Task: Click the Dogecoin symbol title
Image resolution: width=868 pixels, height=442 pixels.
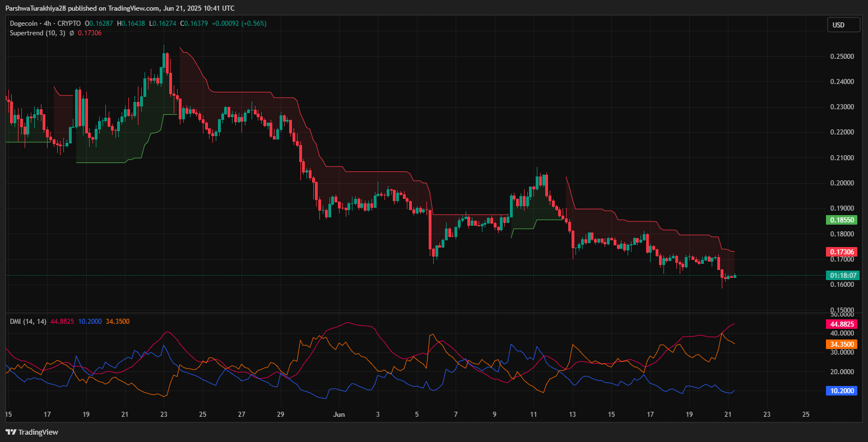Action: click(25, 24)
